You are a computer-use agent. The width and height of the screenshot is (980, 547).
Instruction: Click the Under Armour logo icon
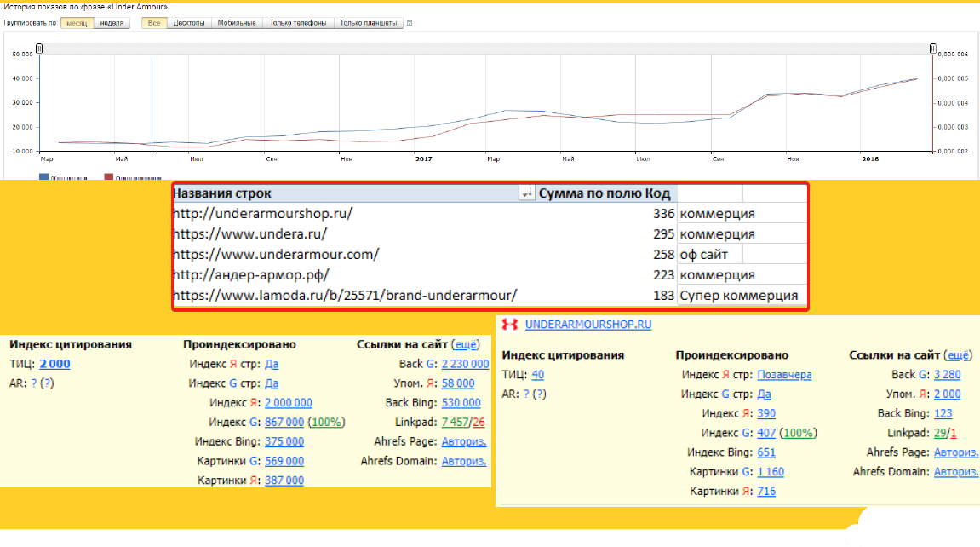coord(510,325)
